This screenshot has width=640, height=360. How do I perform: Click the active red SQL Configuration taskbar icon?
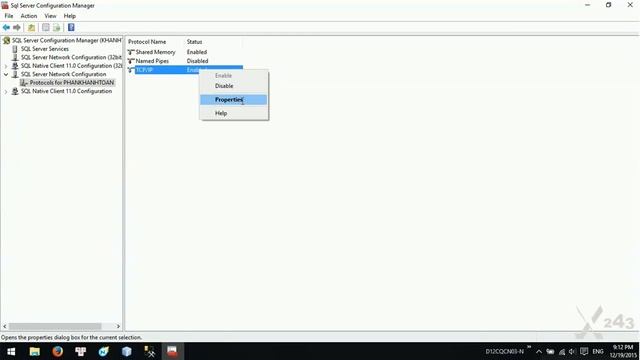pos(172,351)
